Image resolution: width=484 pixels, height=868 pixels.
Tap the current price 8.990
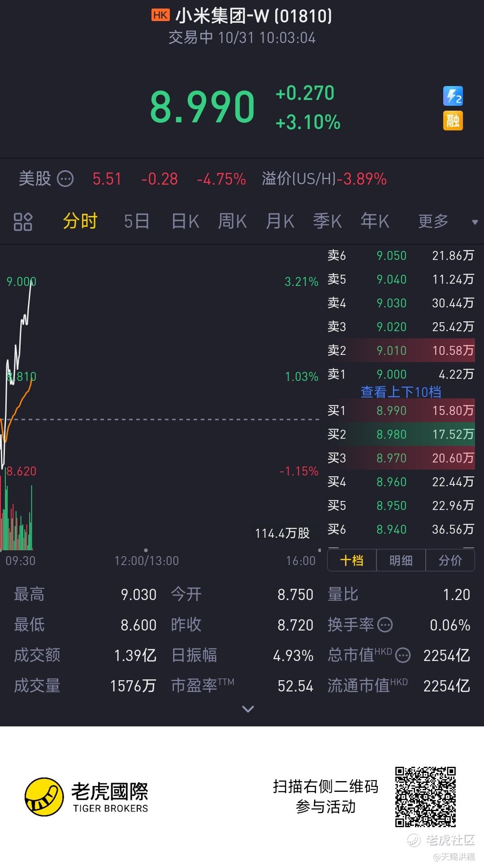point(202,107)
